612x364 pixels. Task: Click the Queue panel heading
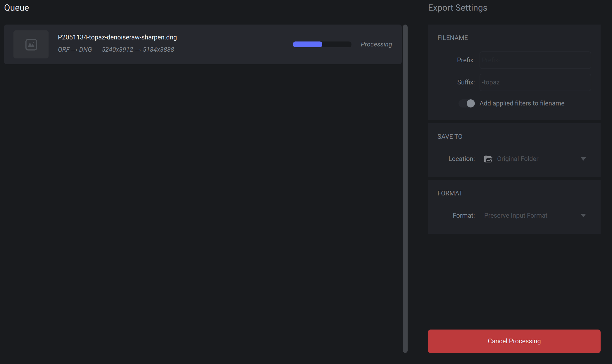17,8
